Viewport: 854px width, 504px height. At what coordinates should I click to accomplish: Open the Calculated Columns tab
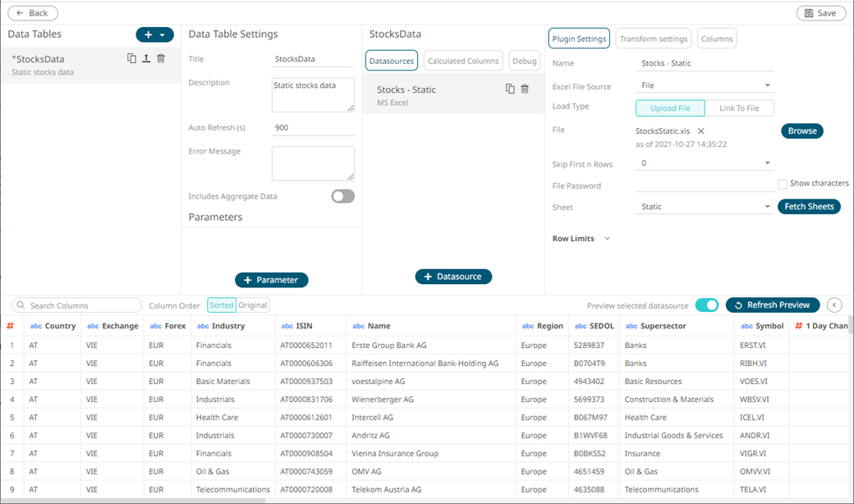(463, 61)
